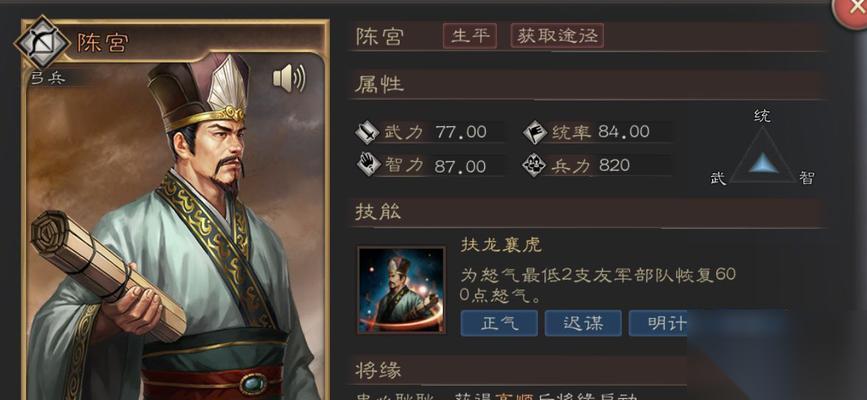Click the 陈宫 name banner on card
Screen dimensions: 867x400
[102, 43]
